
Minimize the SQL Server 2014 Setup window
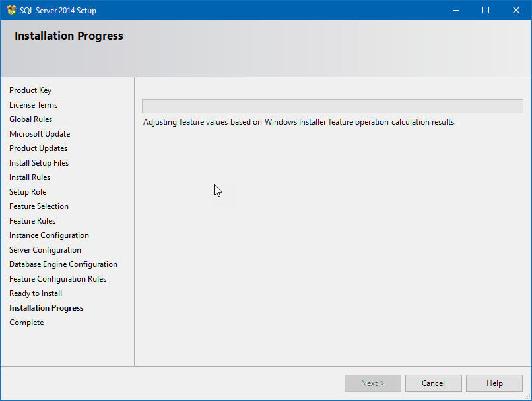(456, 10)
